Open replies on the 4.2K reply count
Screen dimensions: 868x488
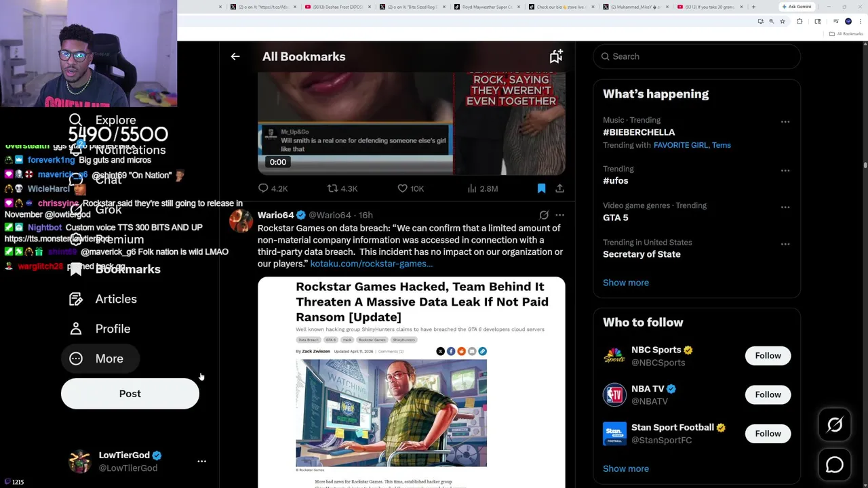click(x=273, y=188)
